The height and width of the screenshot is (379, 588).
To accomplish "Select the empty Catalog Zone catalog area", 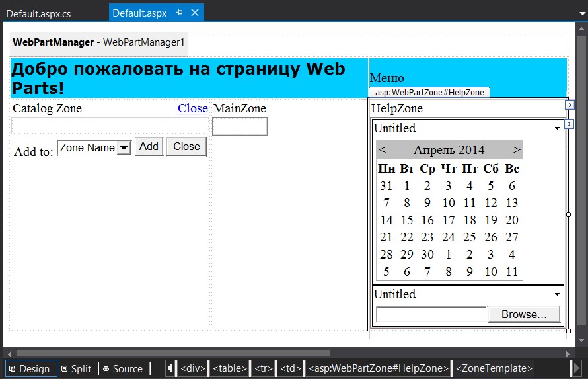I will [x=110, y=126].
